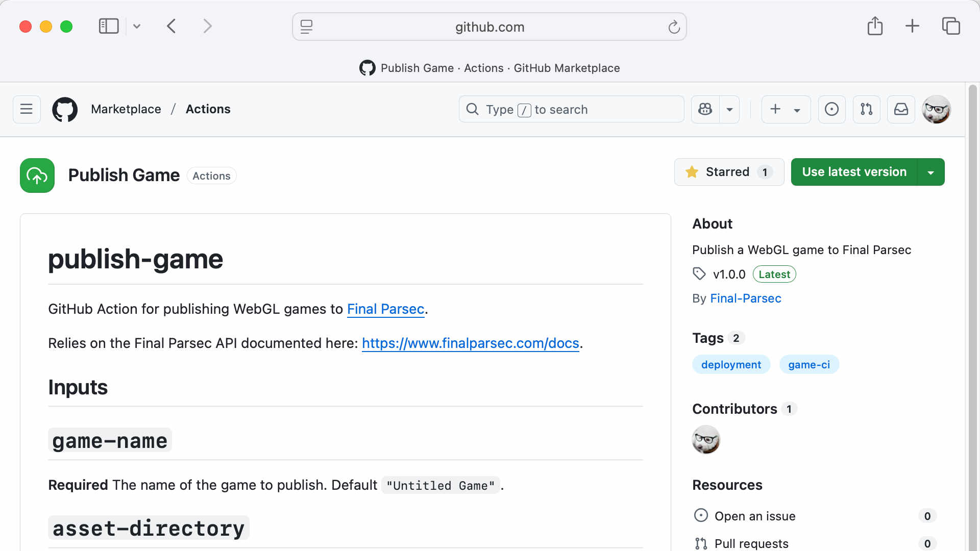This screenshot has width=980, height=551.
Task: Go to GitHub homepage via Octocat logo
Action: [x=65, y=109]
